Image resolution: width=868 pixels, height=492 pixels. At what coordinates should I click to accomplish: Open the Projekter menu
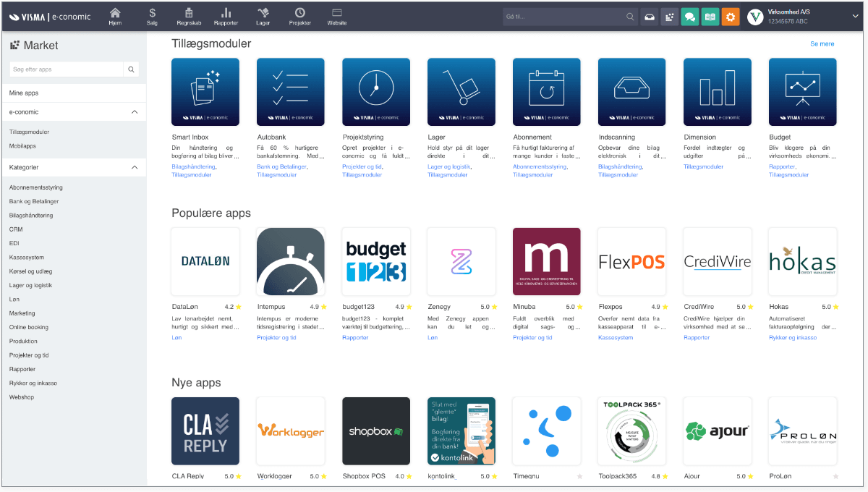pos(300,17)
